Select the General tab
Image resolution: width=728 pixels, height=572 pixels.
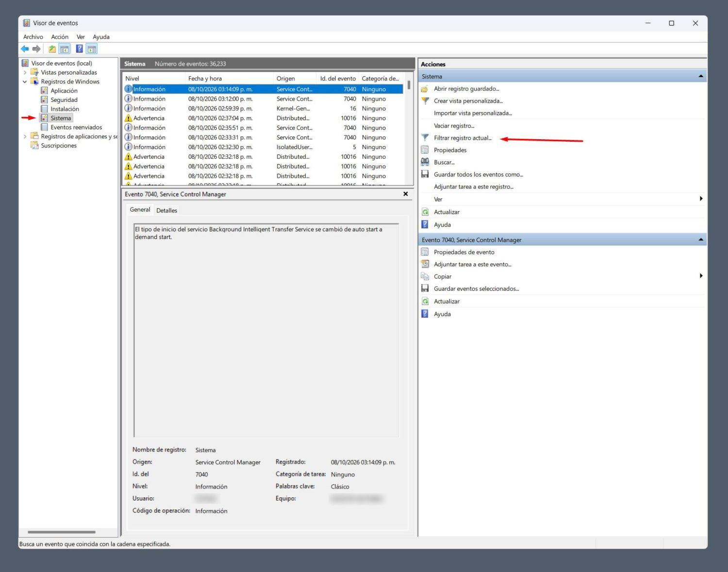140,210
